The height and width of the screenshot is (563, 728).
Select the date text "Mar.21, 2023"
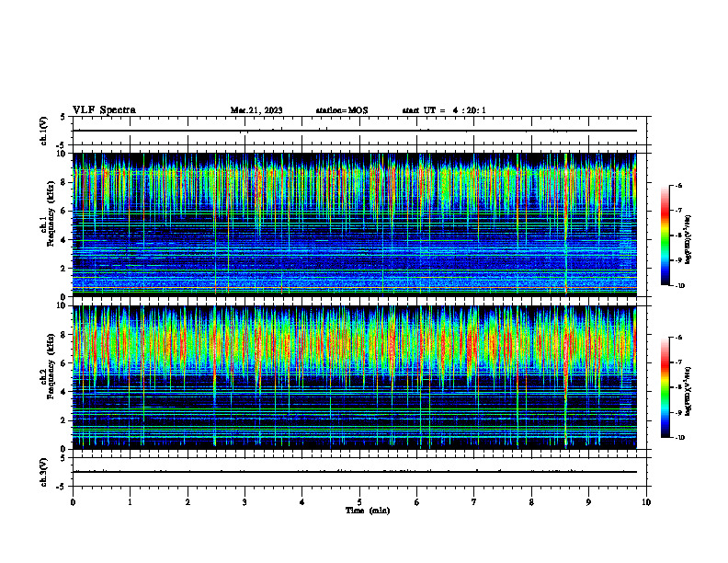[x=256, y=110]
